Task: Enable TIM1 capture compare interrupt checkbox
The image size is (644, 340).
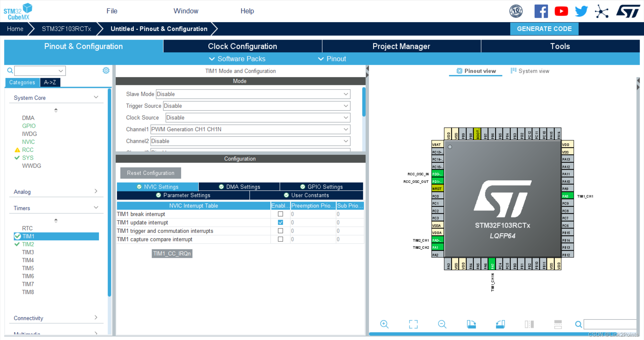Action: click(x=280, y=239)
